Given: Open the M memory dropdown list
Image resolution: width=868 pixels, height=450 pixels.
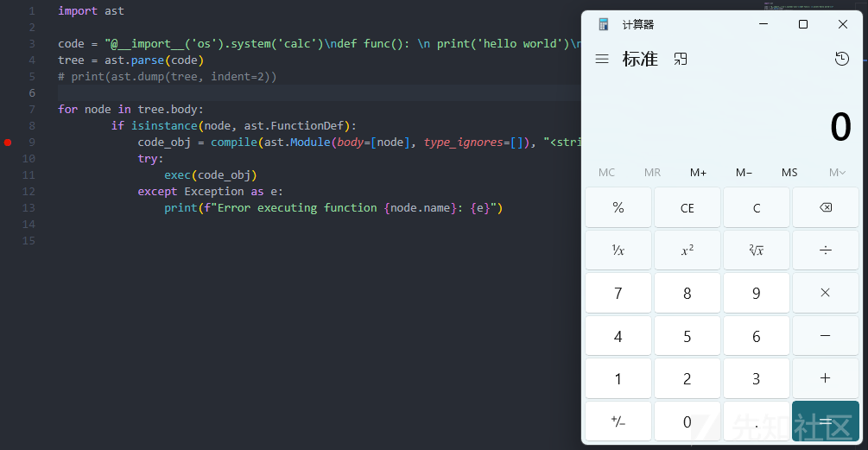Looking at the screenshot, I should point(837,173).
